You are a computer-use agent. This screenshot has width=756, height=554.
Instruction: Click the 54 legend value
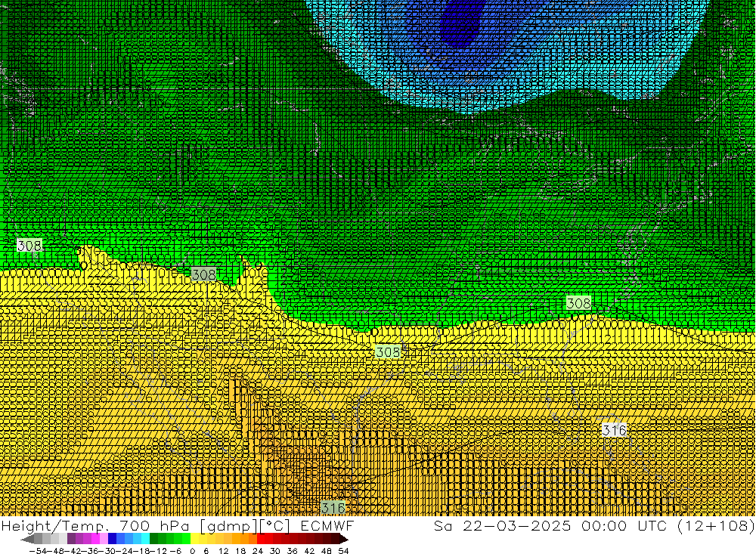coord(343,551)
